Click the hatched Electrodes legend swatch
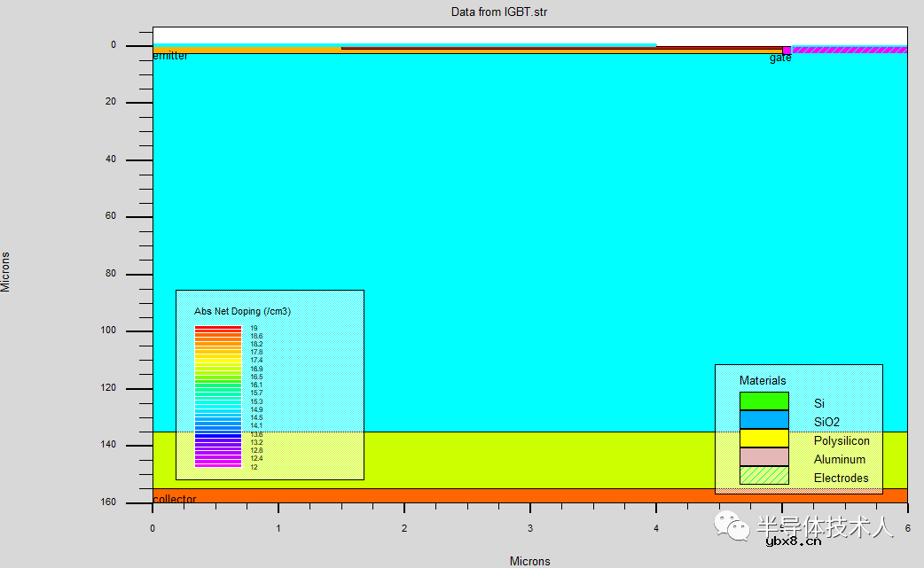The image size is (924, 568). coord(763,476)
